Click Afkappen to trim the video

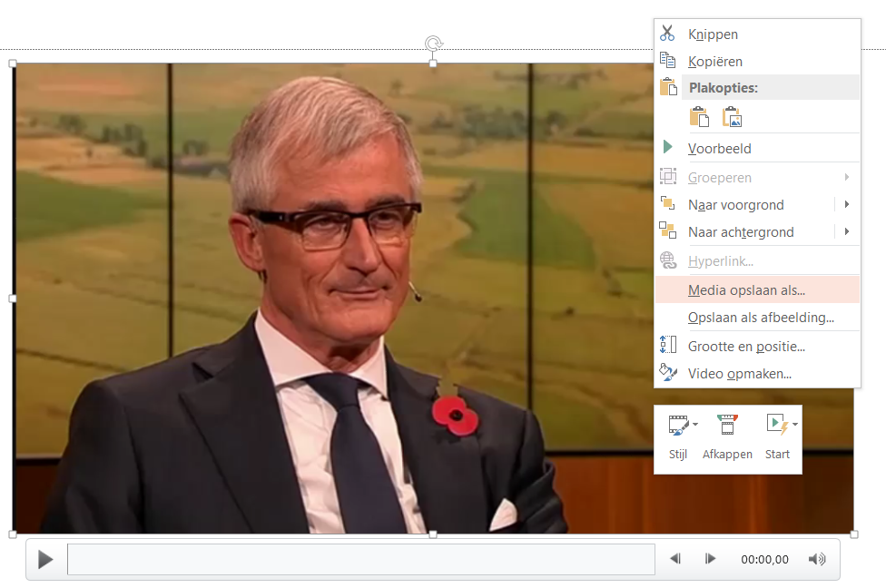(727, 438)
